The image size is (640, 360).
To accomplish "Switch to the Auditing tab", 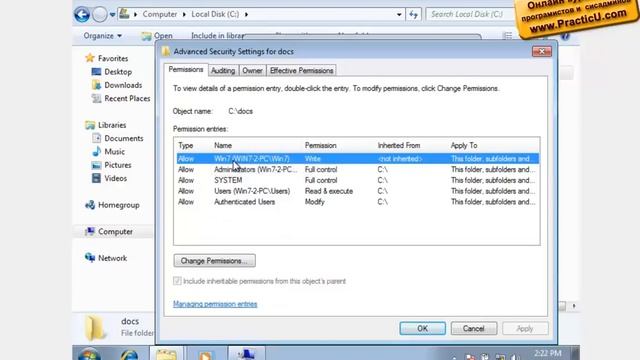I will tap(223, 71).
